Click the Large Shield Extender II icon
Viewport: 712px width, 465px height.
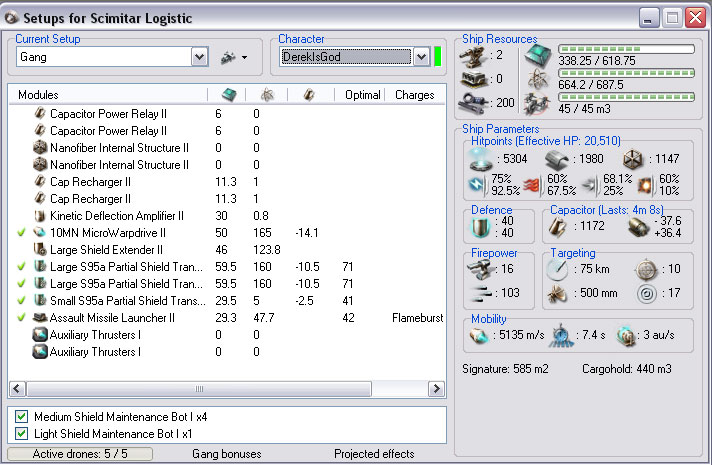point(40,249)
